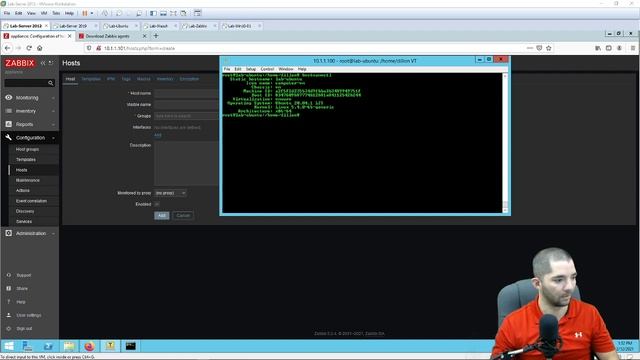This screenshot has height=360, width=640.
Task: Open Firefox from the taskbar
Action: click(x=89, y=346)
